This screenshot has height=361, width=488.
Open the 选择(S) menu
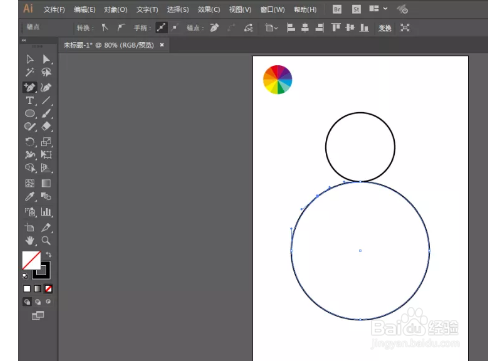[178, 10]
